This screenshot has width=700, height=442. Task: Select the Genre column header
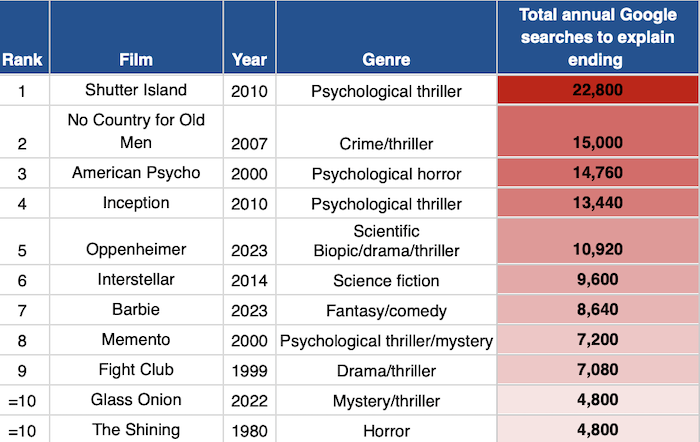[x=386, y=59]
